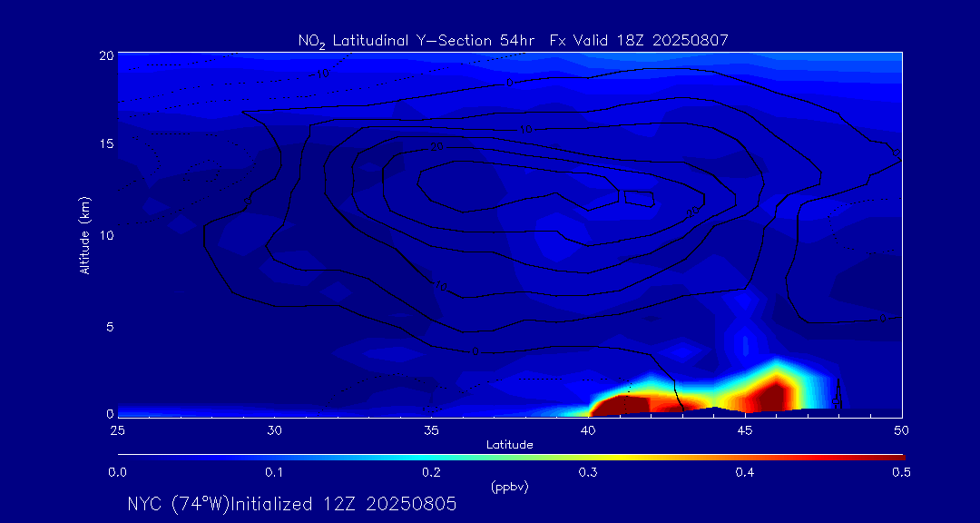Screen dimensions: 980x523
Task: Click the 20 tick on the altitude axis
Action: pos(104,55)
